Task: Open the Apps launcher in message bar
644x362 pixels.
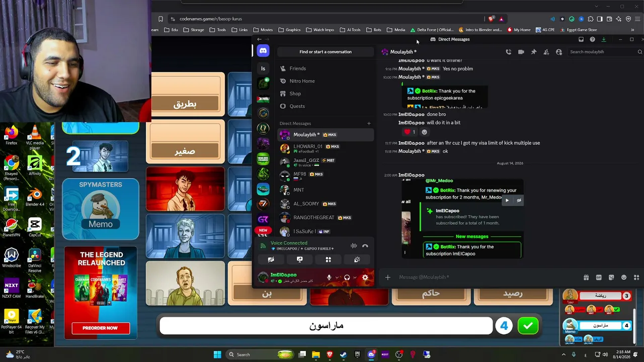Action: click(x=636, y=277)
